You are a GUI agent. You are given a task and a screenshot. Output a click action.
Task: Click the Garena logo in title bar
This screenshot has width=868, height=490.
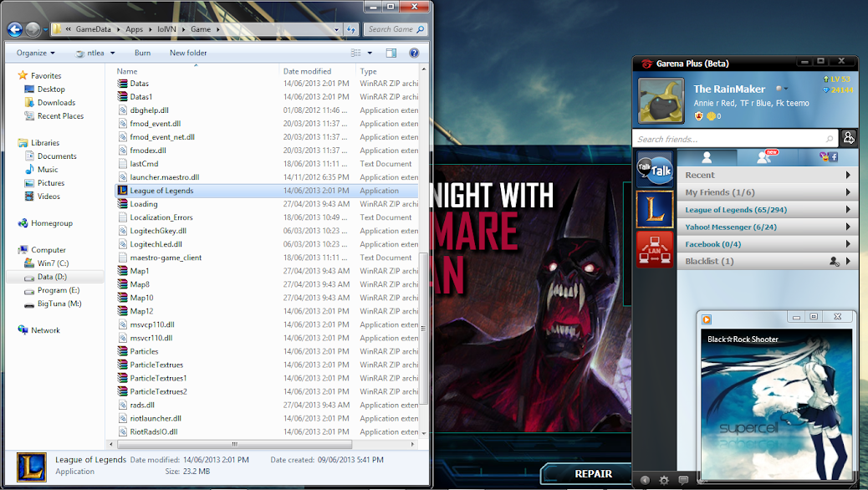pyautogui.click(x=646, y=64)
